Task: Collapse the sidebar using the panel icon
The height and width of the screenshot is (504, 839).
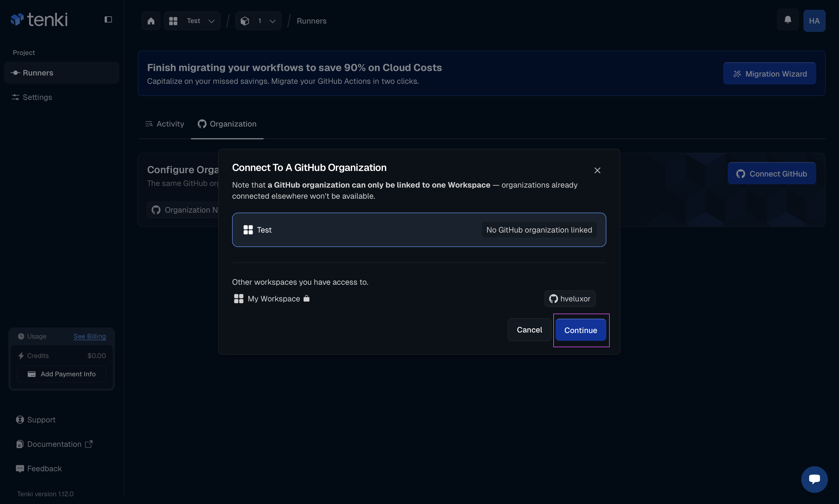Action: (108, 19)
